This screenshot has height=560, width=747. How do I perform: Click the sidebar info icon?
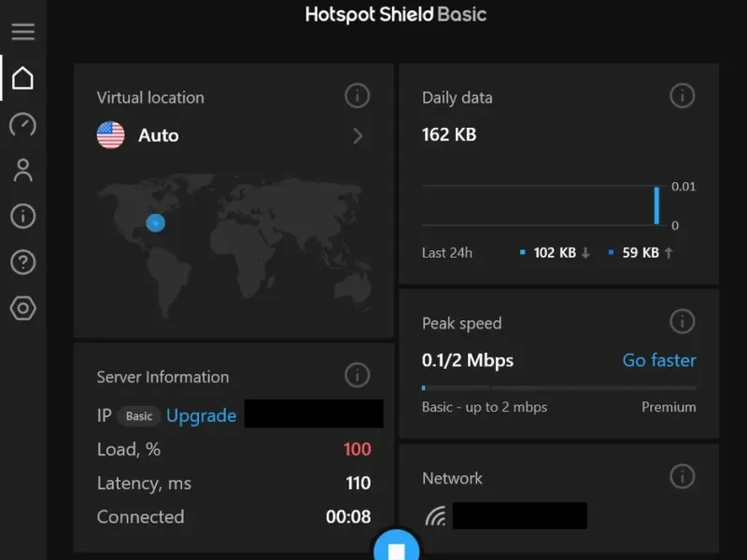(22, 217)
